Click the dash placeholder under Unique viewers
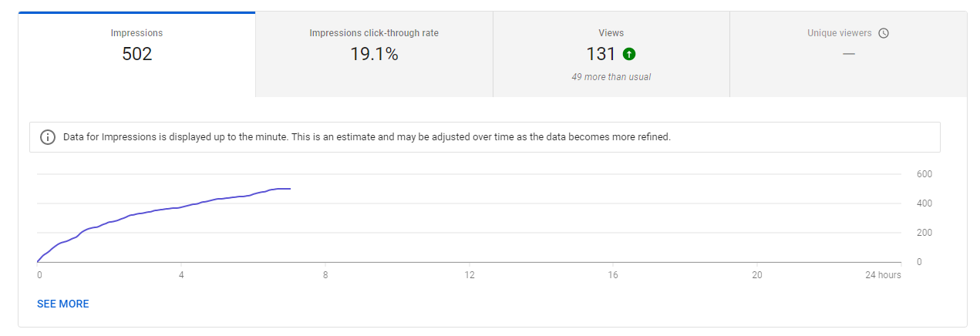 848,54
